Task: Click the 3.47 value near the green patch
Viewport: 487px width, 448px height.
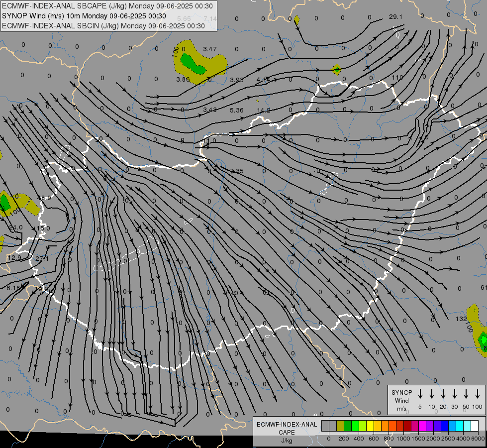Action: pos(209,49)
